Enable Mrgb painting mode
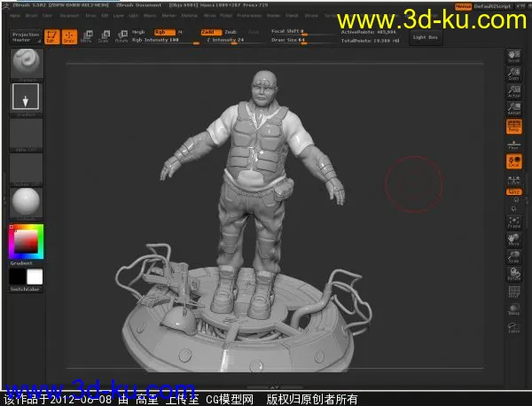The image size is (532, 406). (138, 32)
